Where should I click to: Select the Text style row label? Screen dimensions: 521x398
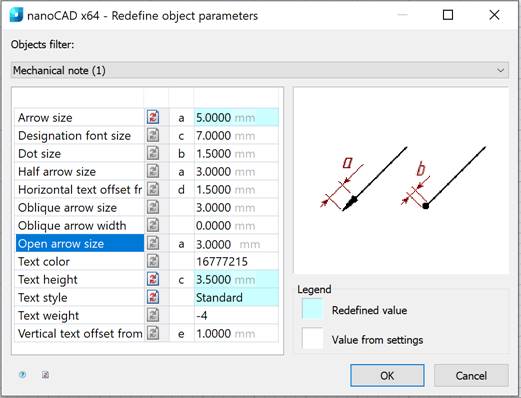coord(80,297)
